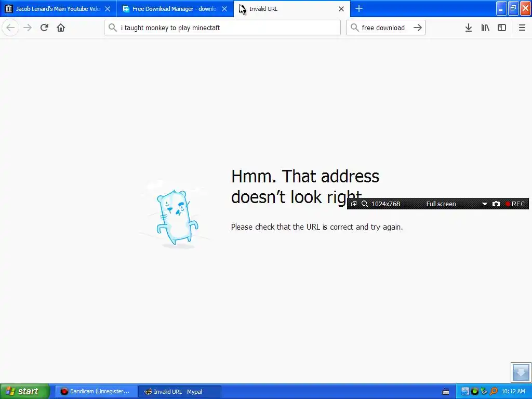Click the Free Download Manager tab favicon
The image size is (532, 399).
[x=126, y=9]
